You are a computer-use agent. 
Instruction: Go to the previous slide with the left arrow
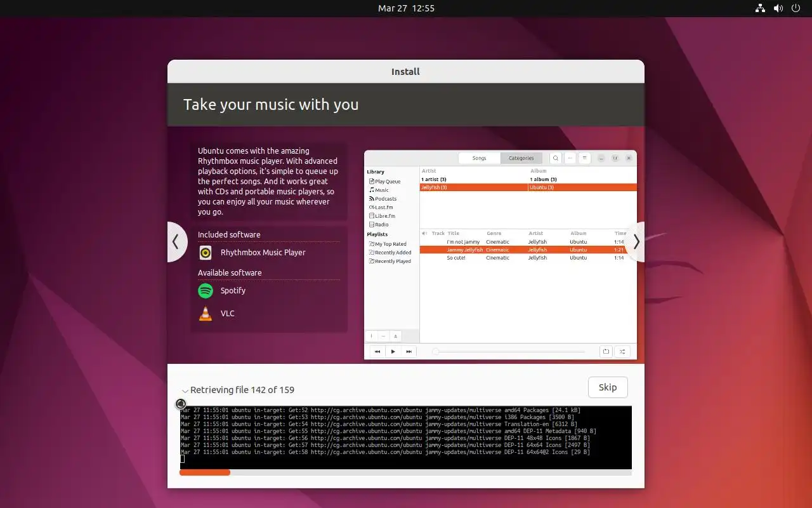point(177,242)
